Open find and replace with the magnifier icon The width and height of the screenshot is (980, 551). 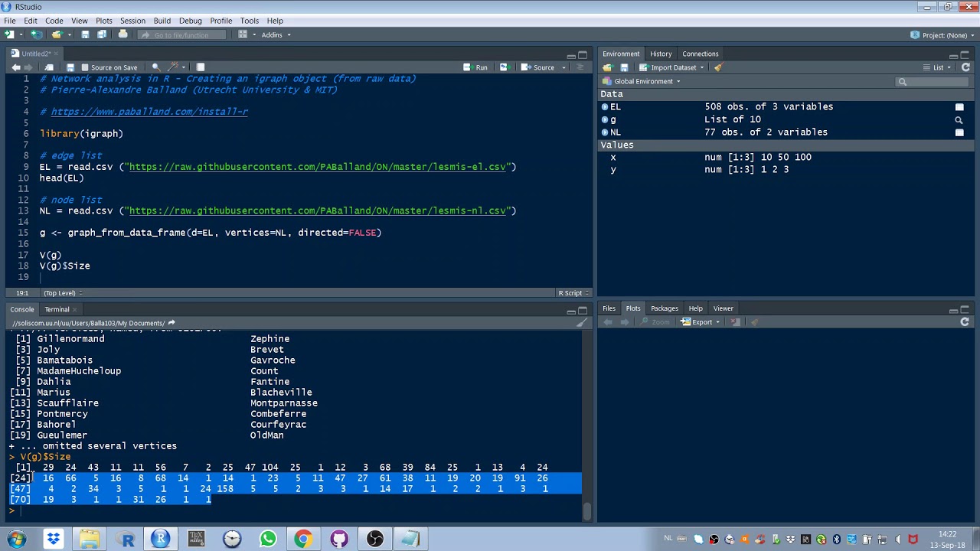[x=155, y=67]
